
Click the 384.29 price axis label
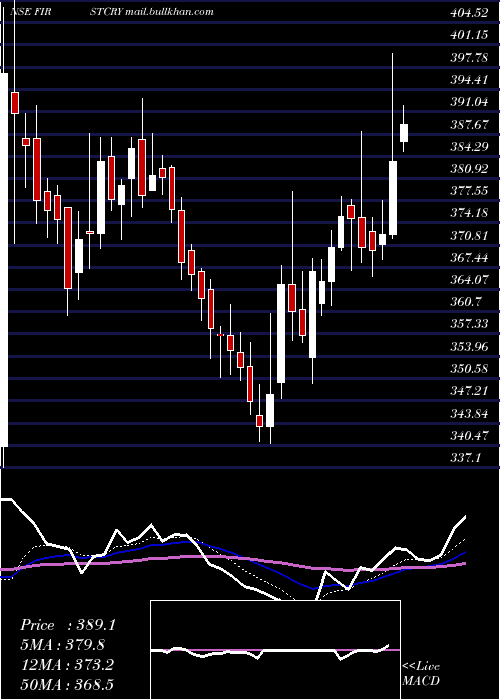pos(469,146)
